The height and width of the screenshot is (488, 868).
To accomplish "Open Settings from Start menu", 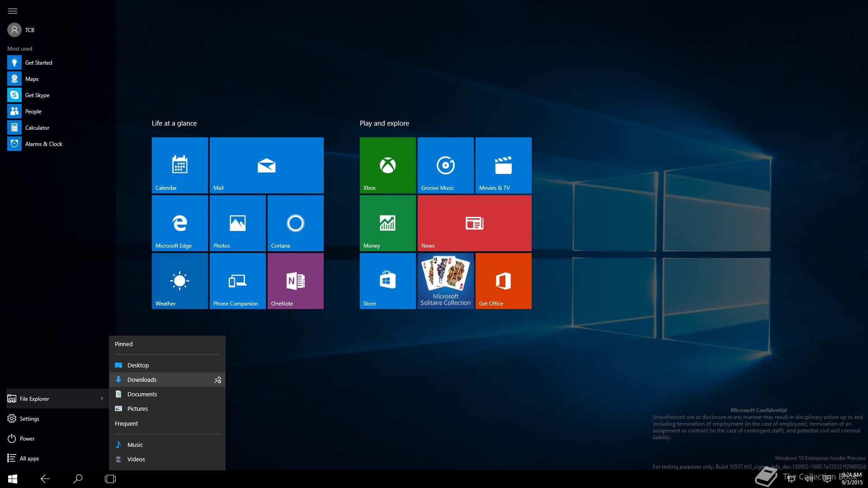I will pyautogui.click(x=58, y=418).
